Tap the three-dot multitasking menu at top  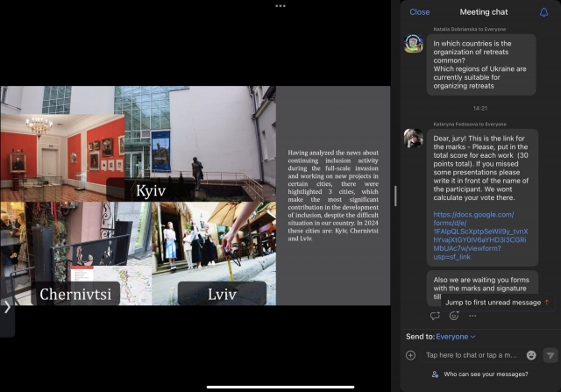[280, 5]
